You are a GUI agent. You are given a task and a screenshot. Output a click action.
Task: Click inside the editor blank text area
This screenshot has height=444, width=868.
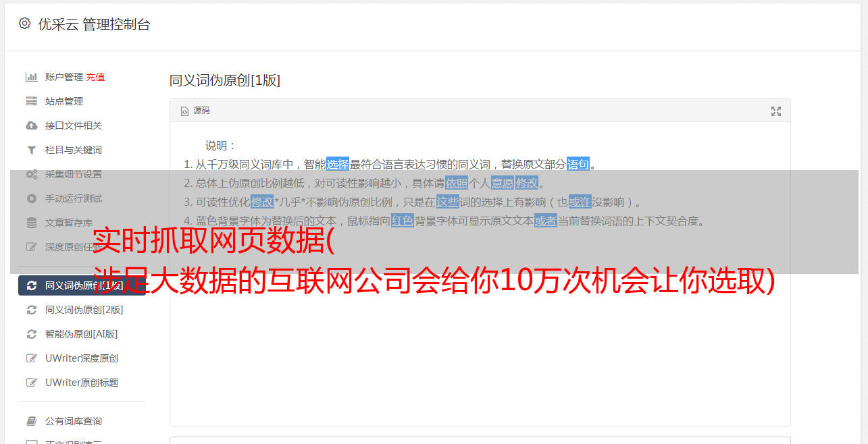[x=480, y=351]
